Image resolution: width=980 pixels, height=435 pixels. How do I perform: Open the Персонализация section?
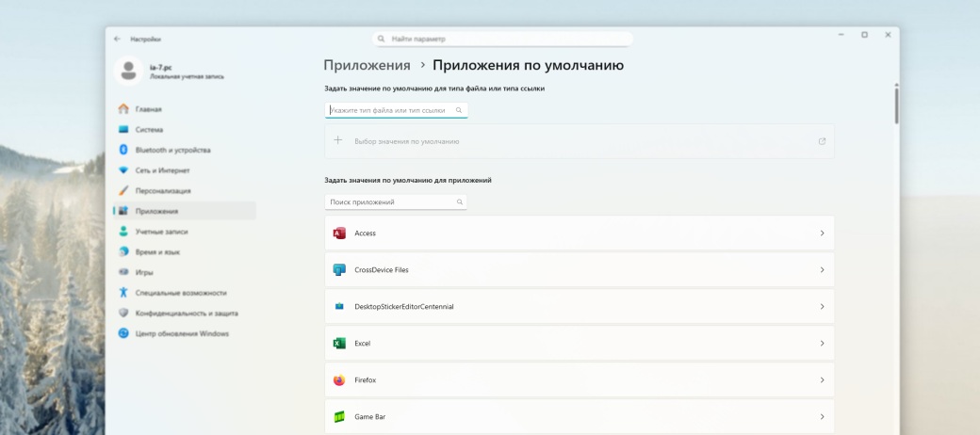(x=185, y=191)
